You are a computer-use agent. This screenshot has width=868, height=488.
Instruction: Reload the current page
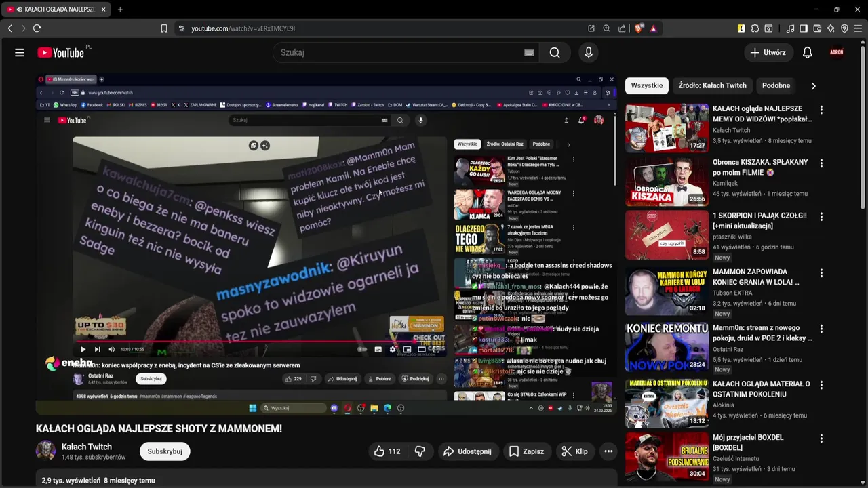(37, 28)
